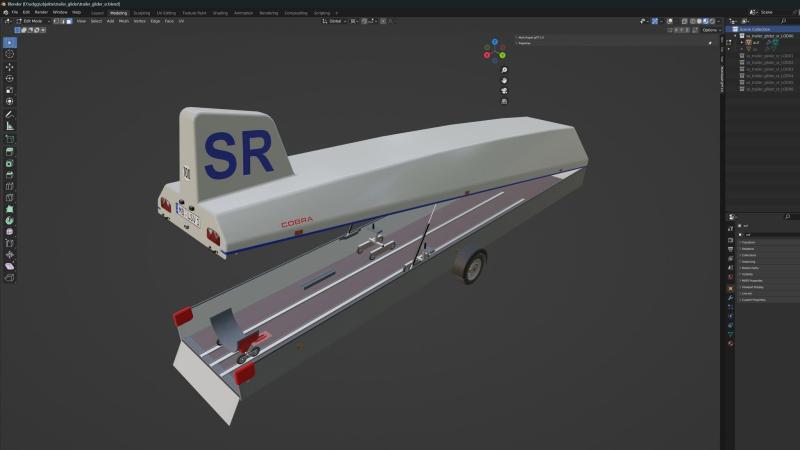Expand the Multi-Export glTF sidebar panel
Viewport: 800px width, 450px height.
[531, 38]
